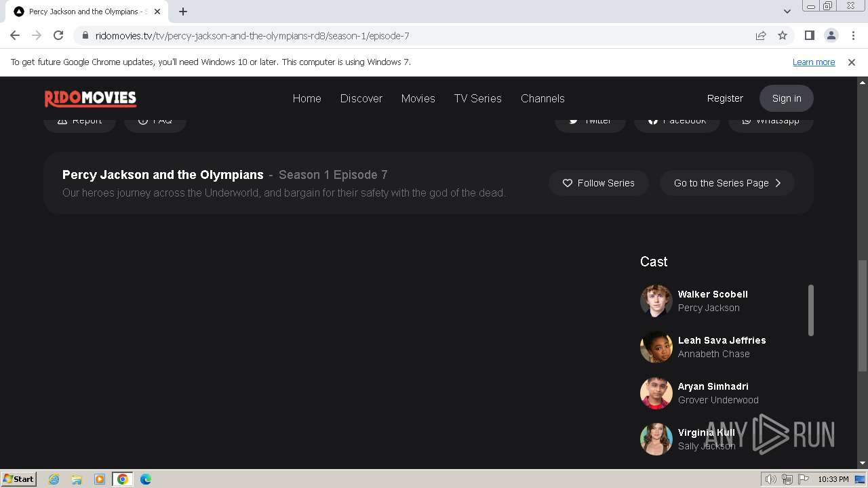Click the Register link
This screenshot has width=868, height=488.
tap(725, 98)
